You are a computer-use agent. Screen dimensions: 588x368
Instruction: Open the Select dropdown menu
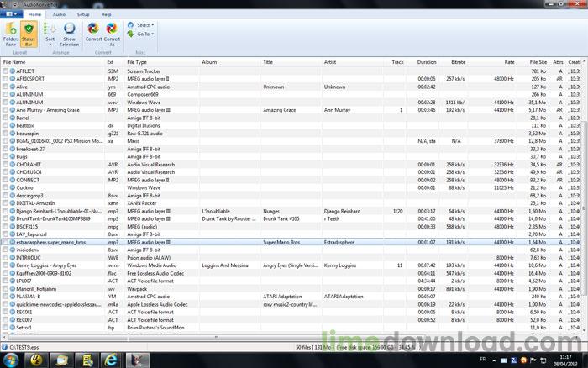point(144,25)
